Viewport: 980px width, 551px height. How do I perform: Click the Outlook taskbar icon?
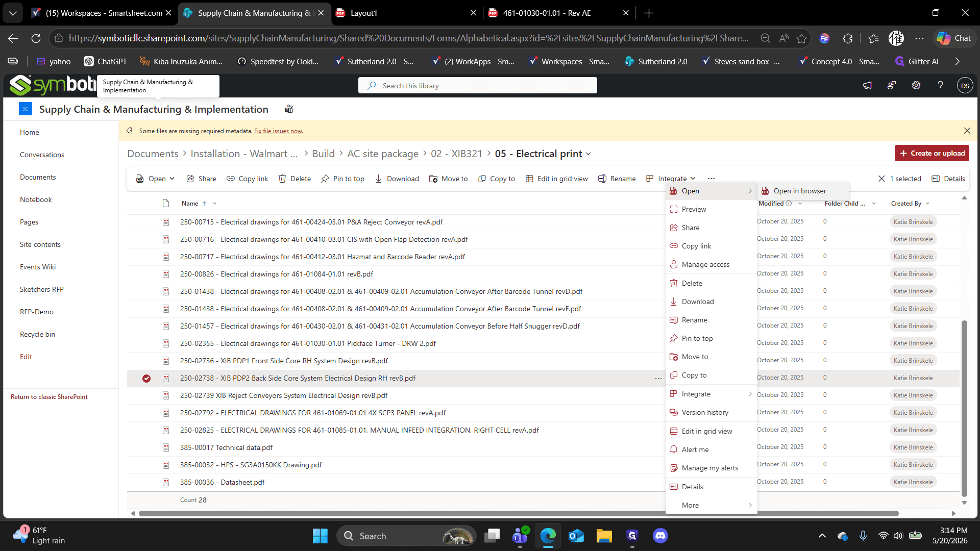(x=576, y=536)
